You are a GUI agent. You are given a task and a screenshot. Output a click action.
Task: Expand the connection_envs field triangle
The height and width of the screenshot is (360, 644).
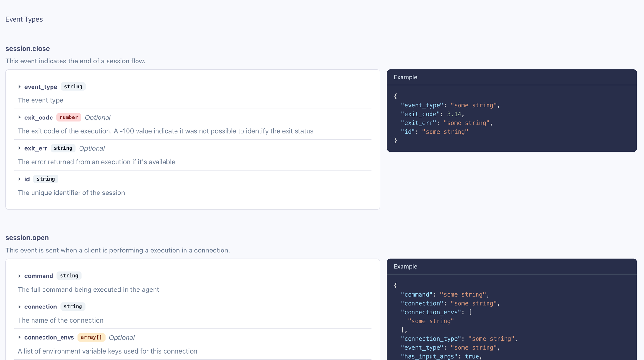20,337
